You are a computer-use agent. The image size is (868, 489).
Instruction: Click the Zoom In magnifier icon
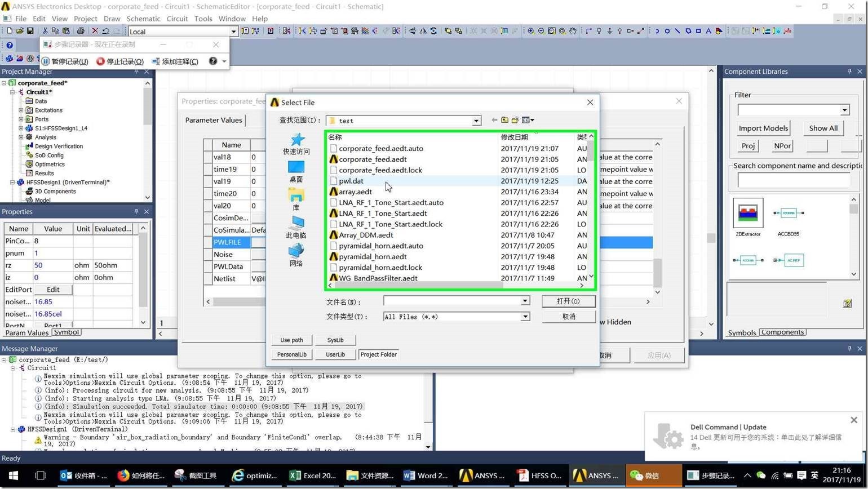(x=531, y=31)
